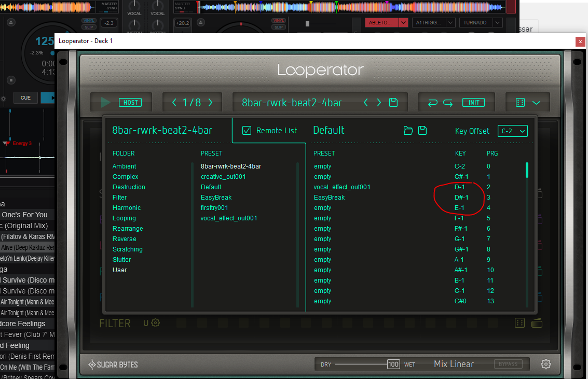Select the Reverse folder
588x379 pixels.
pyautogui.click(x=124, y=239)
